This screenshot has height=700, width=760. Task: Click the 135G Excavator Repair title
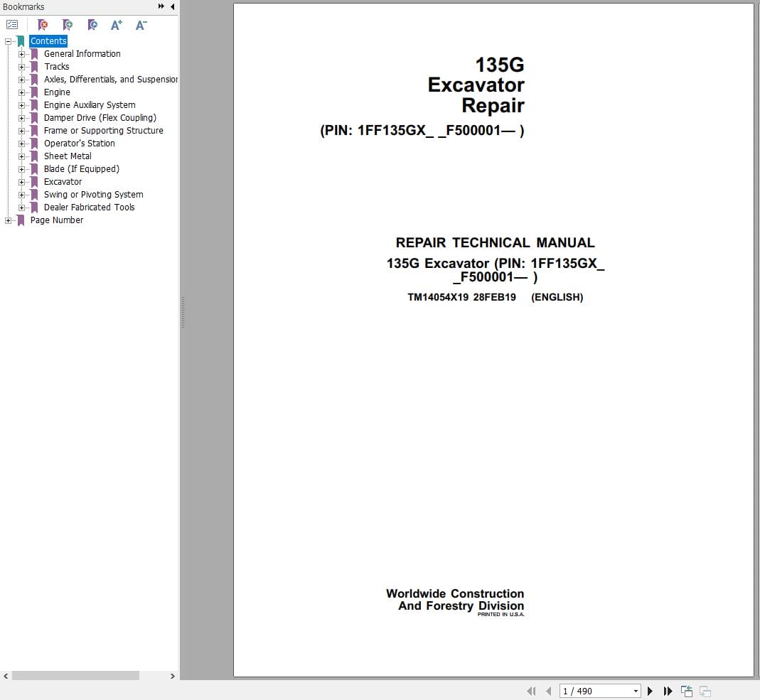coord(476,85)
